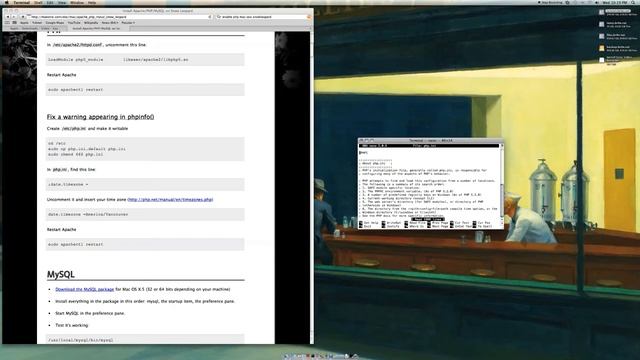640x360 pixels.
Task: Open the Shell menu
Action: click(x=38, y=2)
